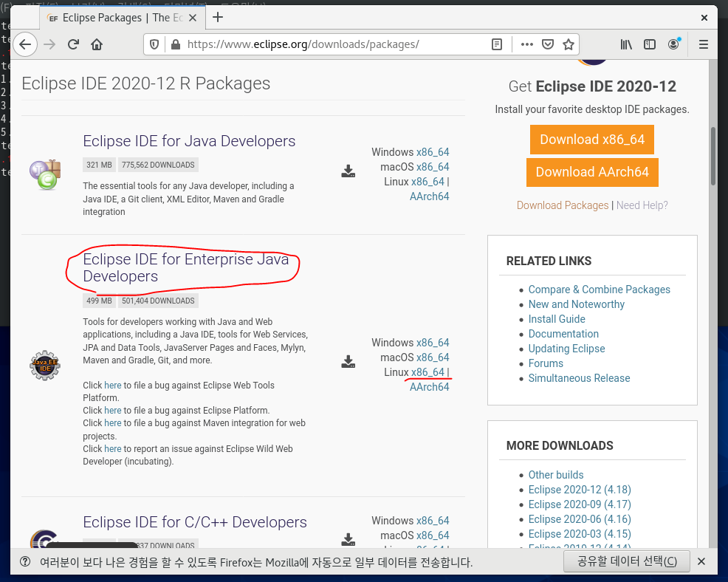Click the page vertical scrollbar thumb
The width and height of the screenshot is (728, 582).
pyautogui.click(x=712, y=156)
